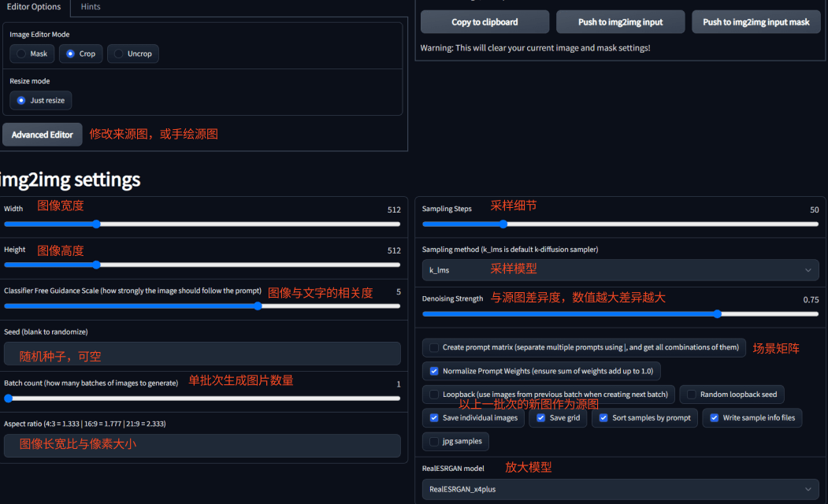
Task: Enable Create prompt matrix
Action: click(436, 347)
